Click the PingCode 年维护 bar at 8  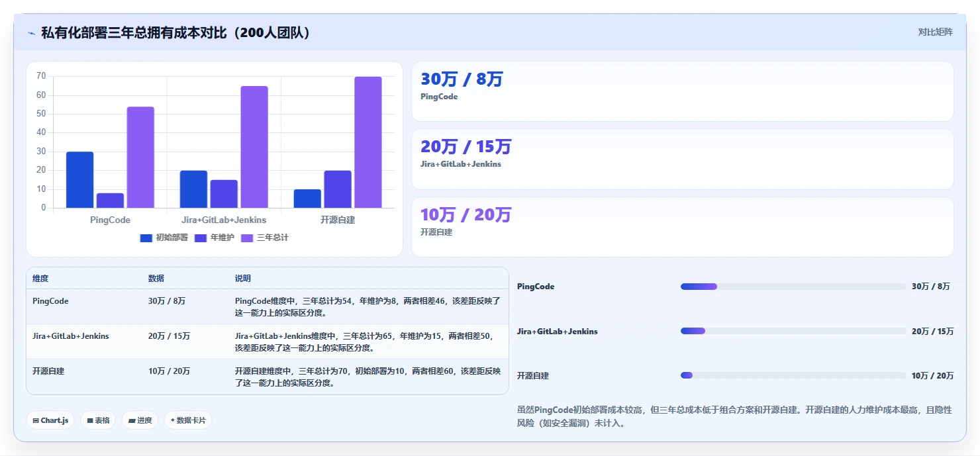click(110, 201)
